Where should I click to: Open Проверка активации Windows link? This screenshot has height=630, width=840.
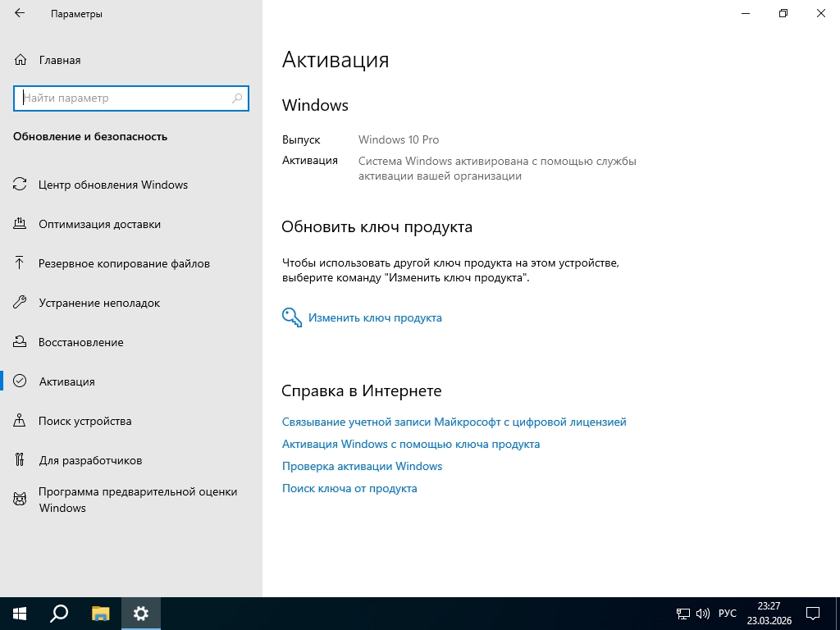click(362, 466)
